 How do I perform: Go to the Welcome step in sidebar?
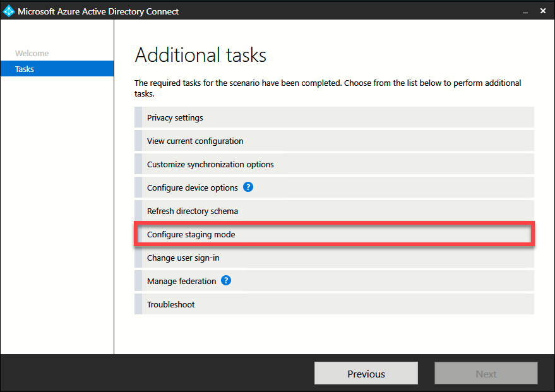tap(32, 53)
